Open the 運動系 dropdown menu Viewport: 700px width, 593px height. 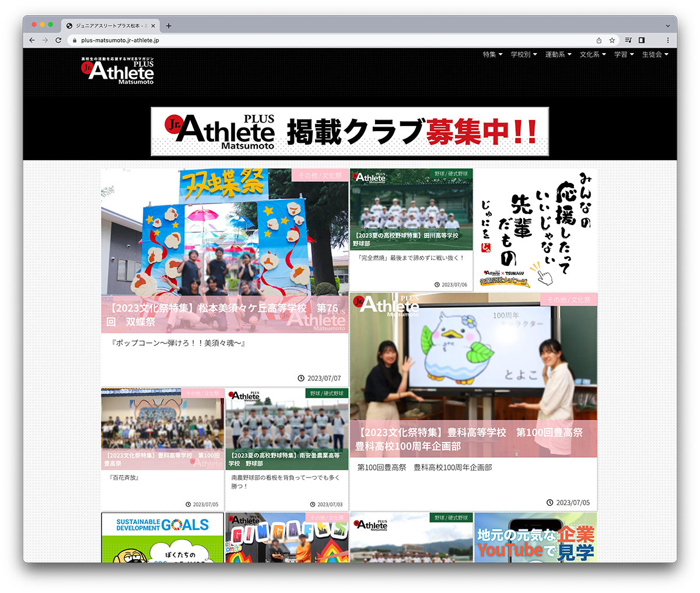558,54
